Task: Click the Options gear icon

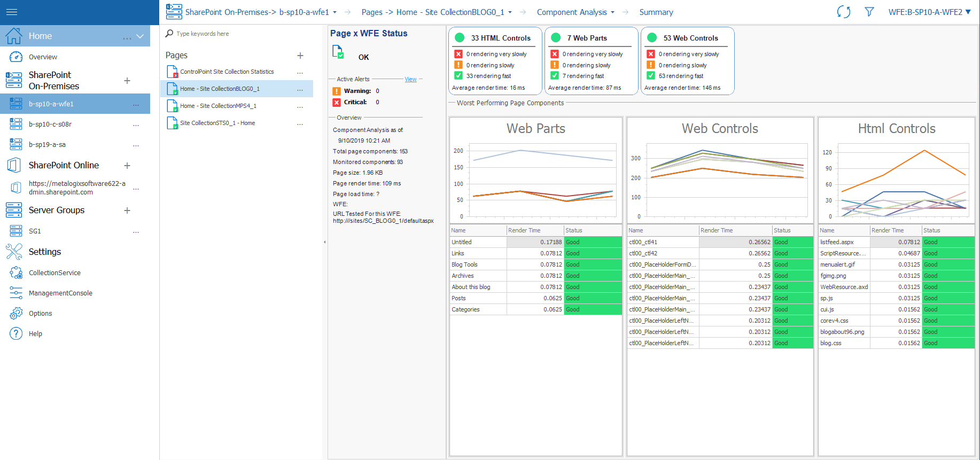Action: coord(16,314)
